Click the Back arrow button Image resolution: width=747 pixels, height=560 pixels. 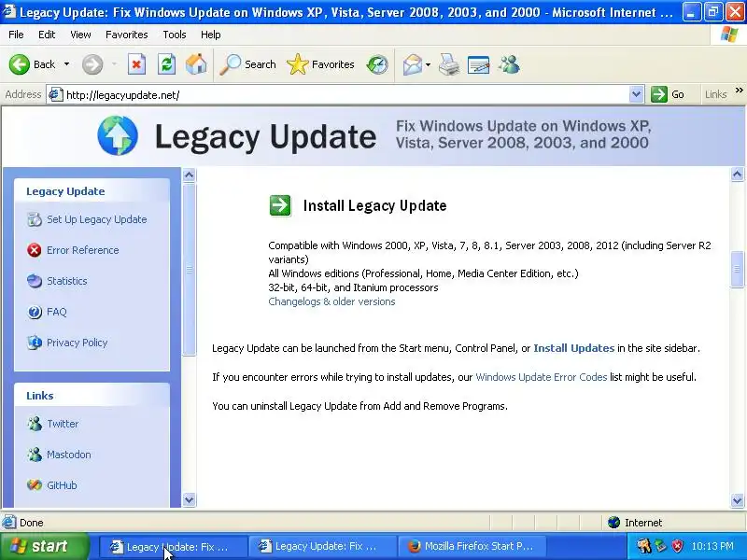click(20, 64)
